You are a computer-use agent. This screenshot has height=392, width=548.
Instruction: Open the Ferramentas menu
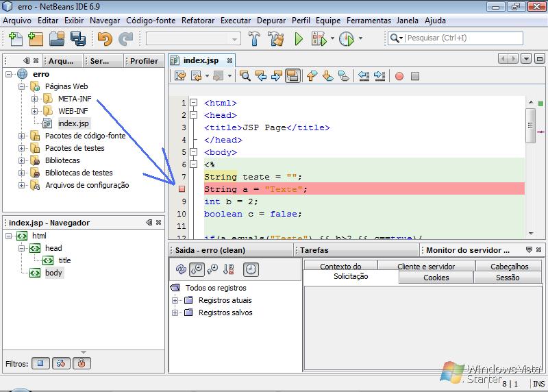[x=369, y=21]
